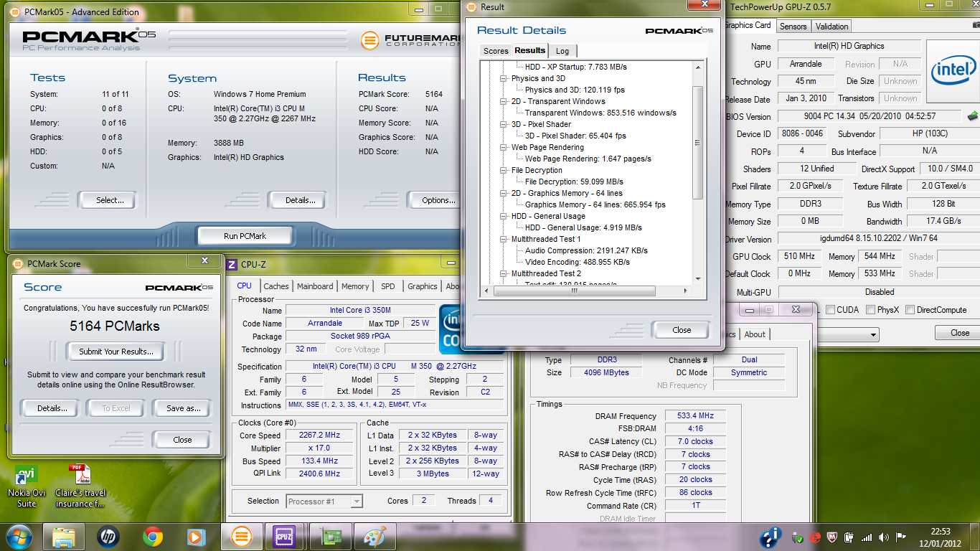Click GPU-Z BIOS save chip icon
Image resolution: width=980 pixels, height=551 pixels.
coord(973,116)
